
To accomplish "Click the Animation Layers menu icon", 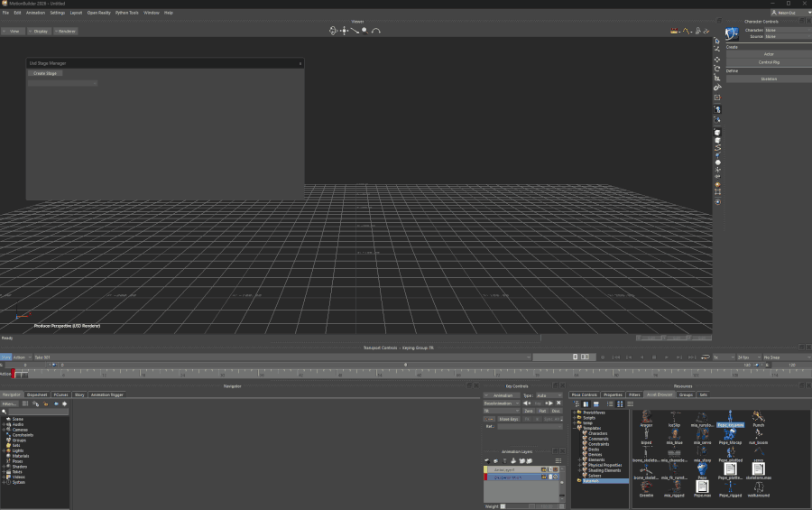I will [x=558, y=460].
